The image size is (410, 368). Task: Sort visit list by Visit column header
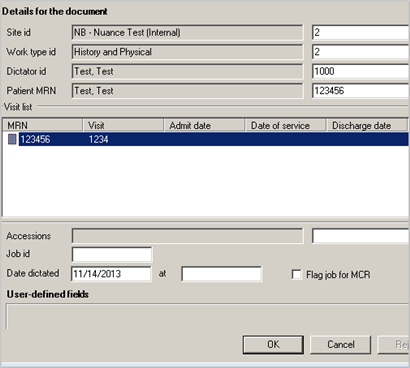coord(123,125)
